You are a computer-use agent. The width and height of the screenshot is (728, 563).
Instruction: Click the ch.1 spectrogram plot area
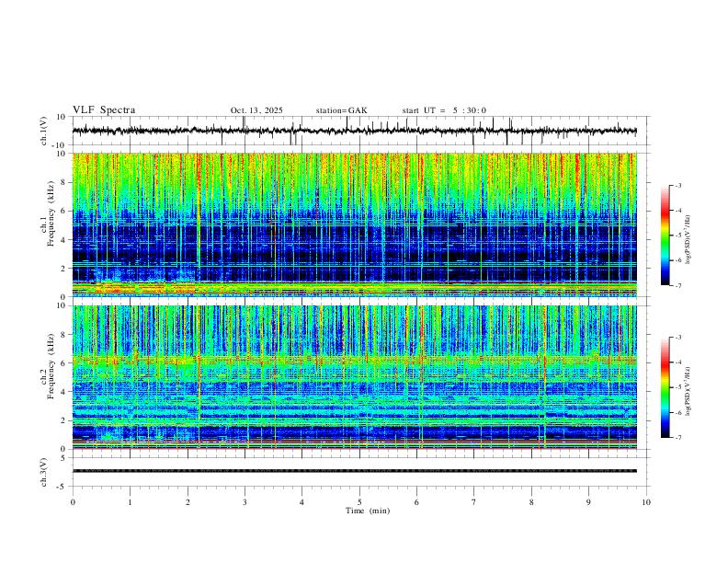355,224
